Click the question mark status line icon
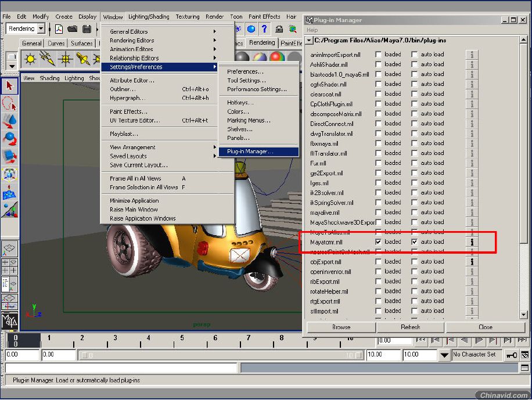This screenshot has width=532, height=400. point(264,29)
